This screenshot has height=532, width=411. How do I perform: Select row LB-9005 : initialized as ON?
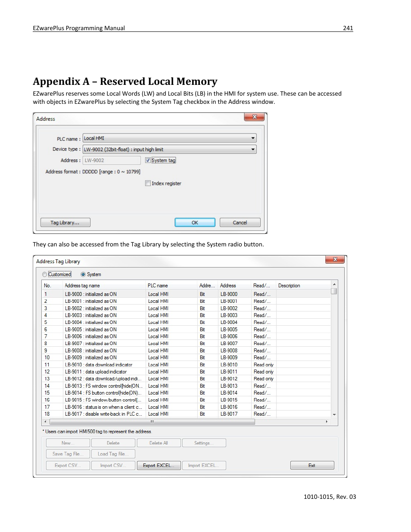pyautogui.click(x=187, y=330)
